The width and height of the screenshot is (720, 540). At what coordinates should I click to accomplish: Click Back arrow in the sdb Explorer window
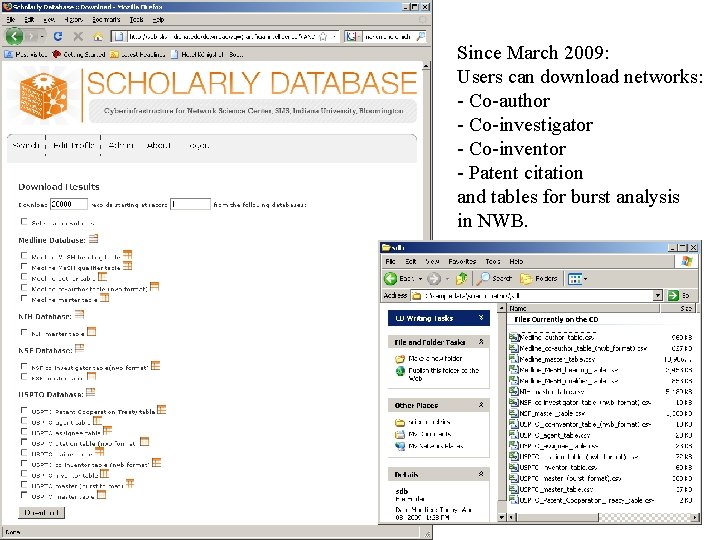pos(391,278)
